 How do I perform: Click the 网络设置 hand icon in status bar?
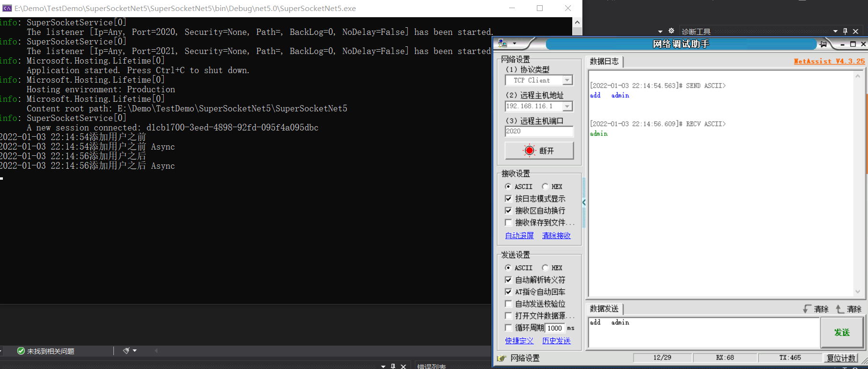click(501, 358)
